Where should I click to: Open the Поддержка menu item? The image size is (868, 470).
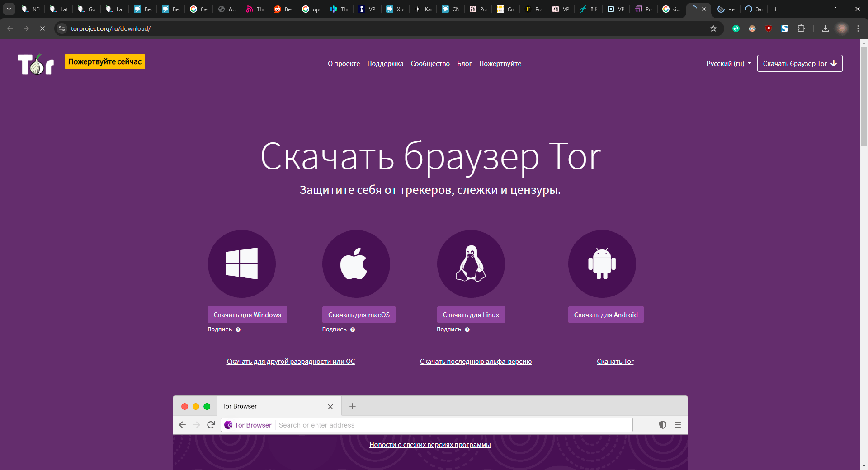coord(385,64)
